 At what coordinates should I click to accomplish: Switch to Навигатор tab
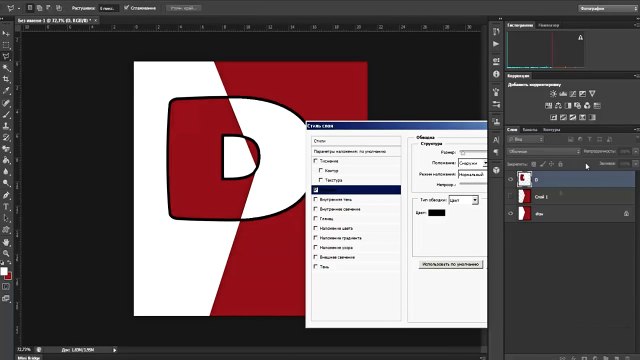click(549, 25)
